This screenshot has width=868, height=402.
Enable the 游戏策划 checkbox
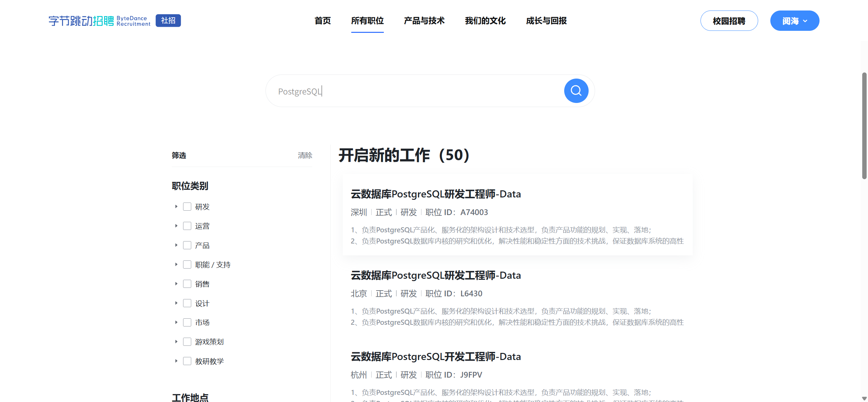click(187, 342)
